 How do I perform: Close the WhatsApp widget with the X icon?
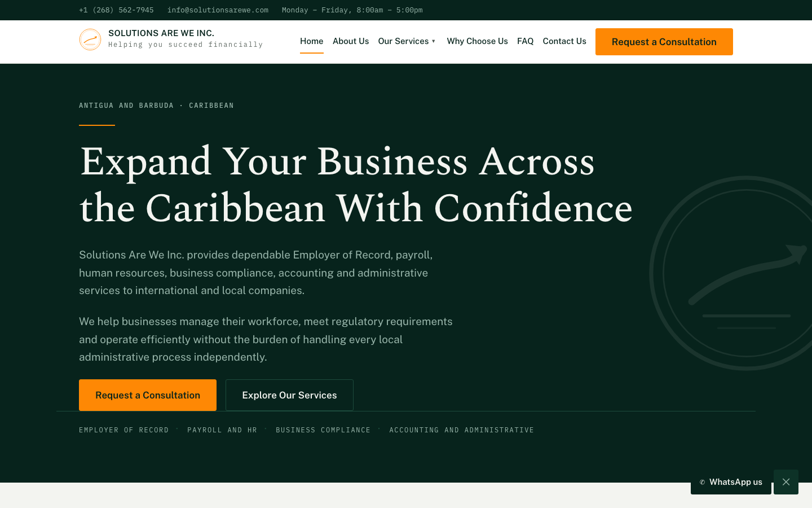[786, 482]
